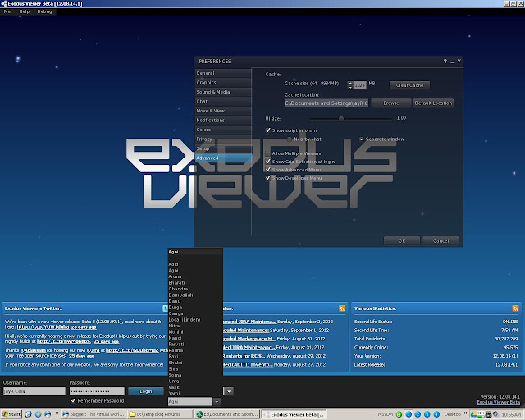The image size is (525, 420).
Task: Click the Twitter bird icon in the Twitter panel
Action: (165, 308)
